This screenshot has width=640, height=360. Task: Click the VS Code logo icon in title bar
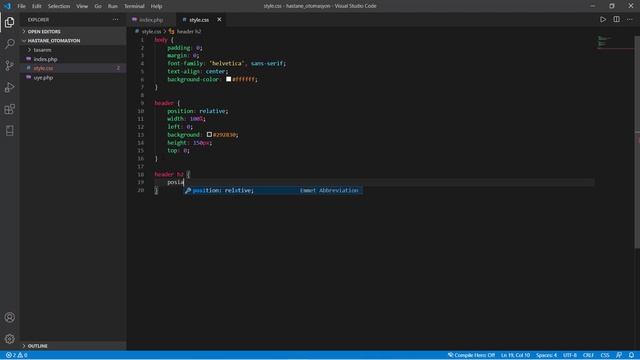[7, 6]
